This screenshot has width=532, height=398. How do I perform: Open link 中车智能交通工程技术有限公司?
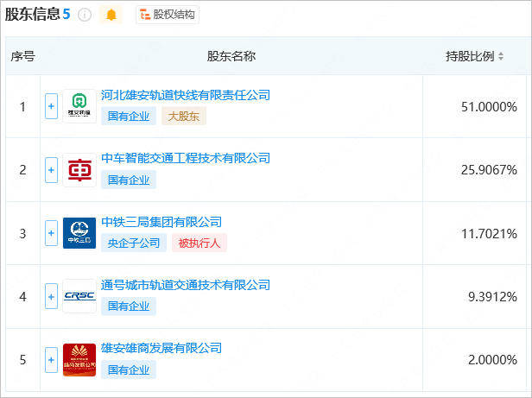[186, 158]
